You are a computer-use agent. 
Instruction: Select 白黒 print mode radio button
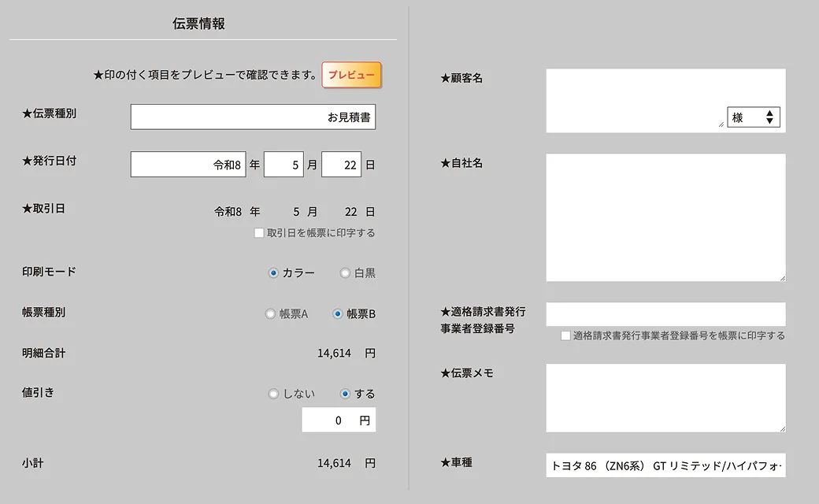tap(345, 273)
